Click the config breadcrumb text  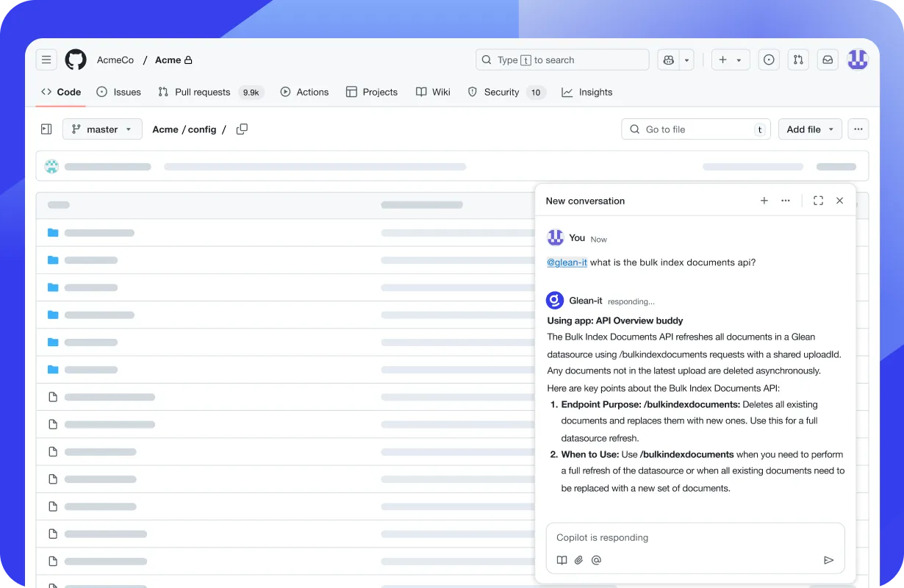[202, 129]
